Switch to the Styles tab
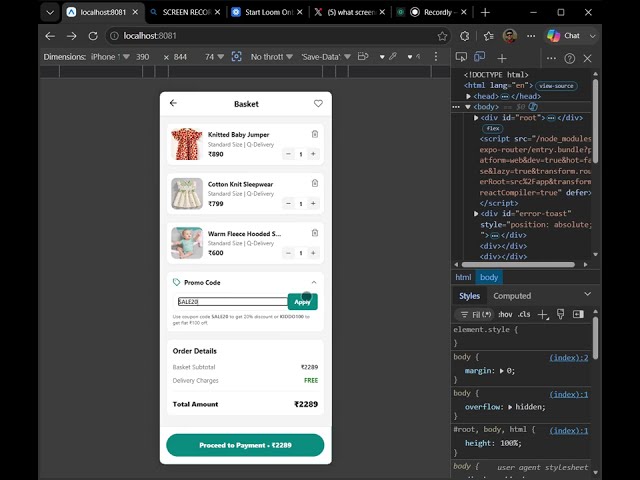The height and width of the screenshot is (480, 640). (469, 296)
